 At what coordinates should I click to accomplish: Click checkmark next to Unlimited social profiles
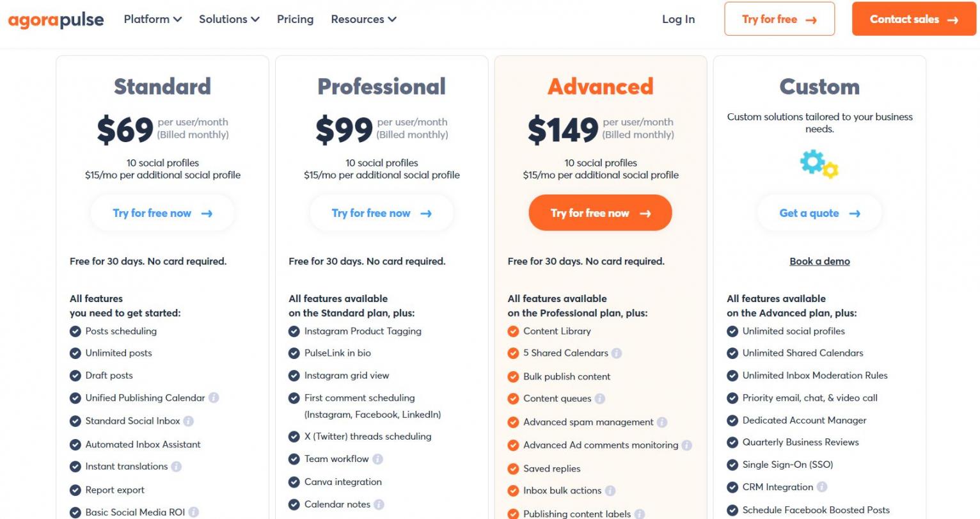(732, 331)
